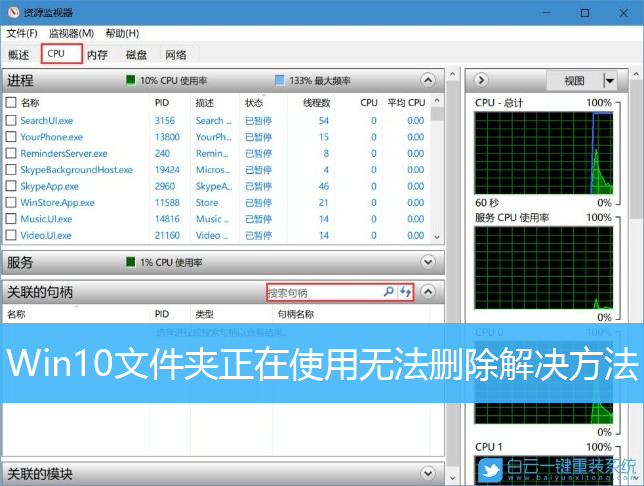Expand the 关联的模块 section

point(428,474)
